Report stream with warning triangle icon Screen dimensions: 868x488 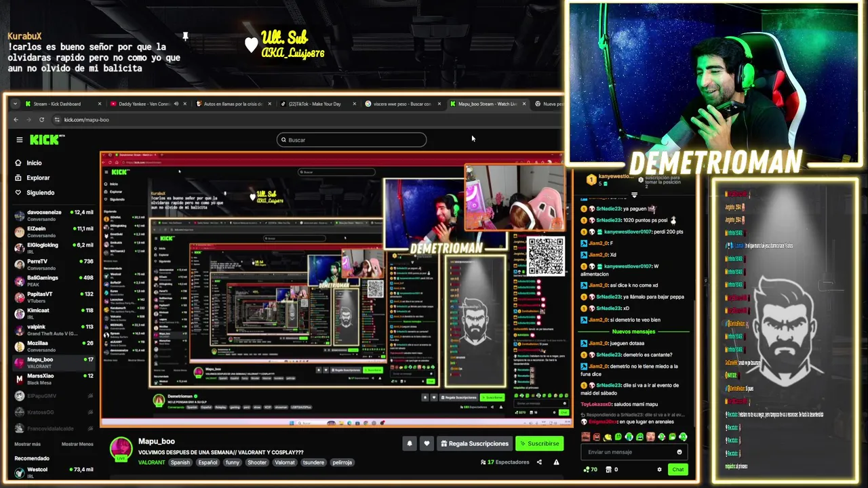pos(556,462)
